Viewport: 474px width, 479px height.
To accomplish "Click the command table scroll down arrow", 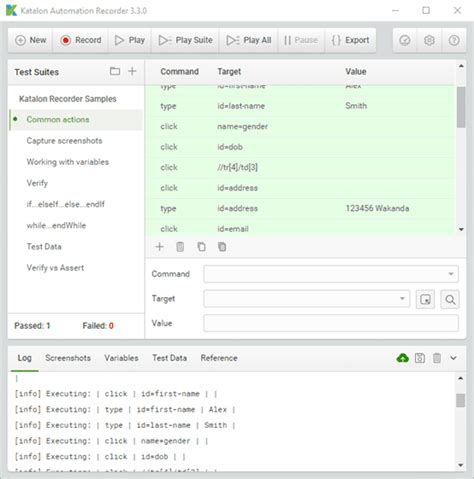I will pos(461,229).
